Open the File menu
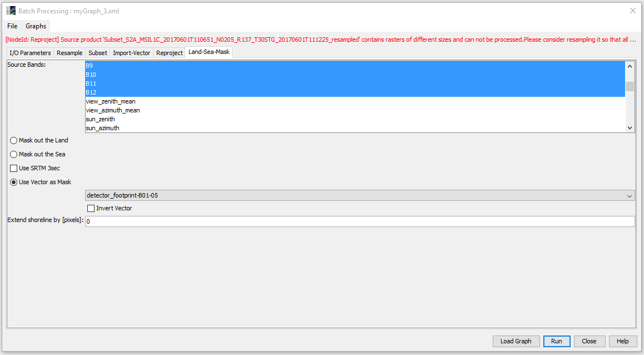 12,26
